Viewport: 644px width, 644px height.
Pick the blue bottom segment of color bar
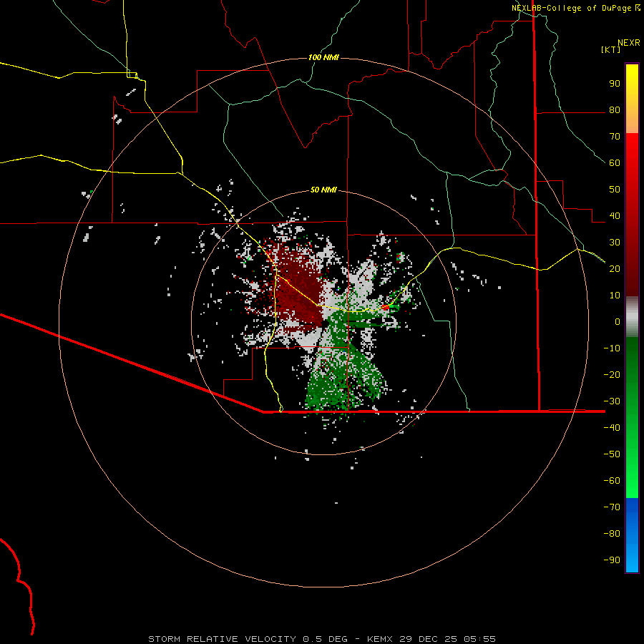(632, 535)
